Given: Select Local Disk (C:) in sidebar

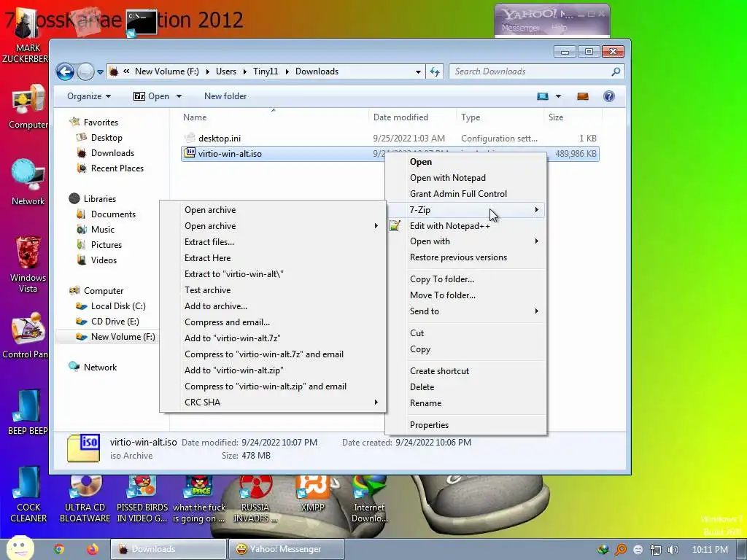Looking at the screenshot, I should [x=118, y=306].
